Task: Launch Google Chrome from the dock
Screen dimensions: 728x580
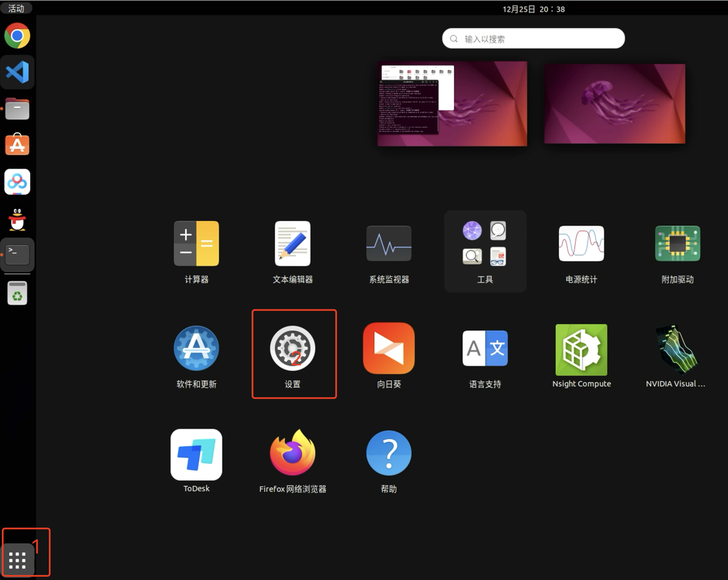Action: point(17,36)
